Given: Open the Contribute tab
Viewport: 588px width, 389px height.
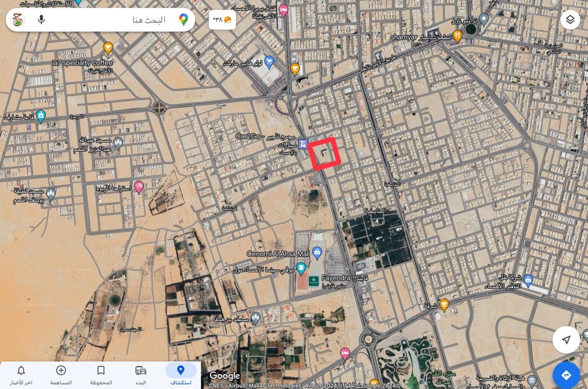Looking at the screenshot, I should point(61,375).
